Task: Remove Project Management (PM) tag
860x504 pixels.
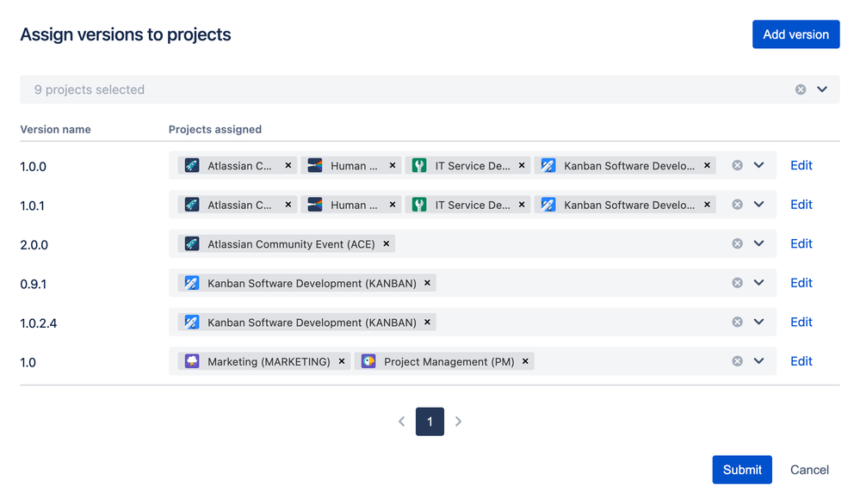Action: point(525,361)
